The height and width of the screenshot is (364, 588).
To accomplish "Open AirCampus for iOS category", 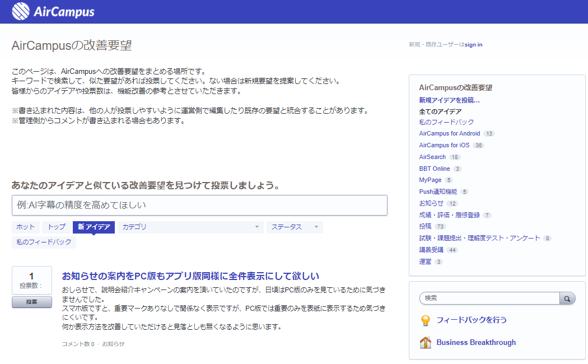I will (x=444, y=145).
